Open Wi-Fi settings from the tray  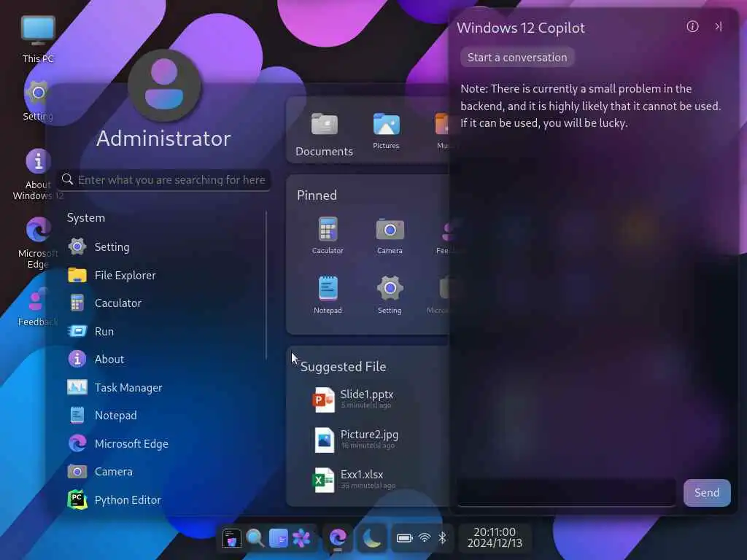tap(425, 538)
